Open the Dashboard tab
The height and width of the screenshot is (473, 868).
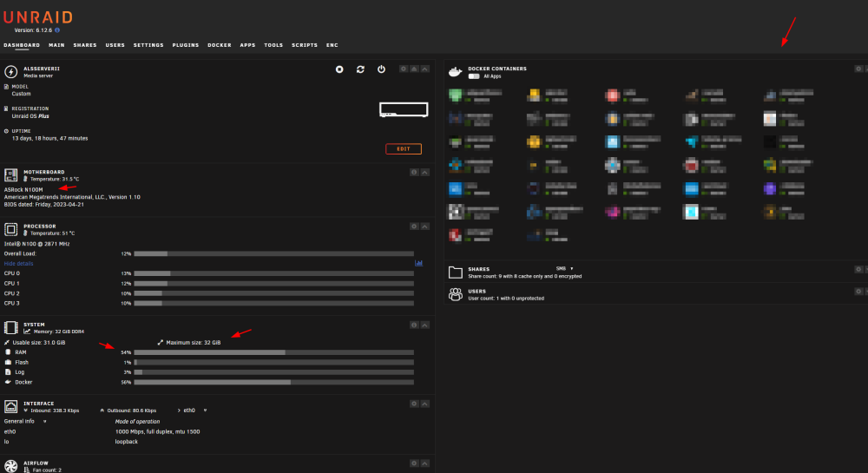pos(22,45)
